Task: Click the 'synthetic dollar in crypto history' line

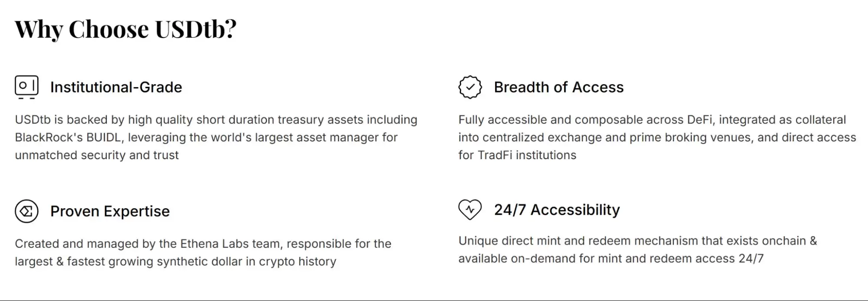Action: pyautogui.click(x=175, y=262)
